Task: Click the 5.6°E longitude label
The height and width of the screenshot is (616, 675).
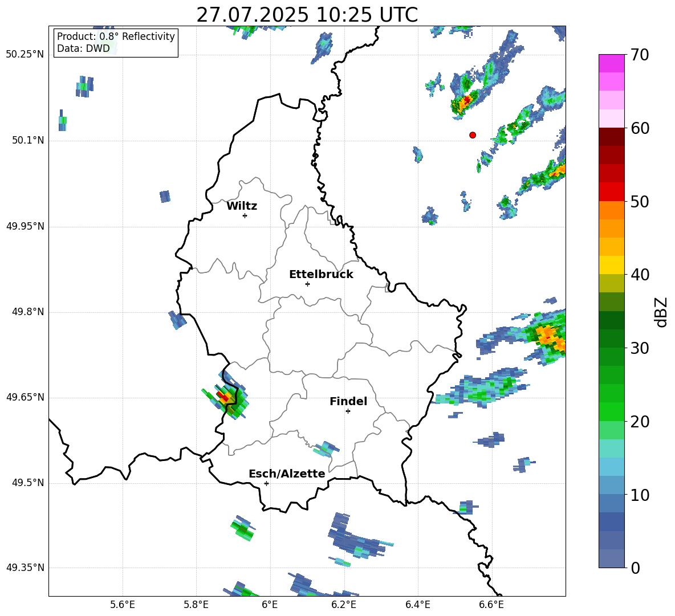Action: pos(123,605)
